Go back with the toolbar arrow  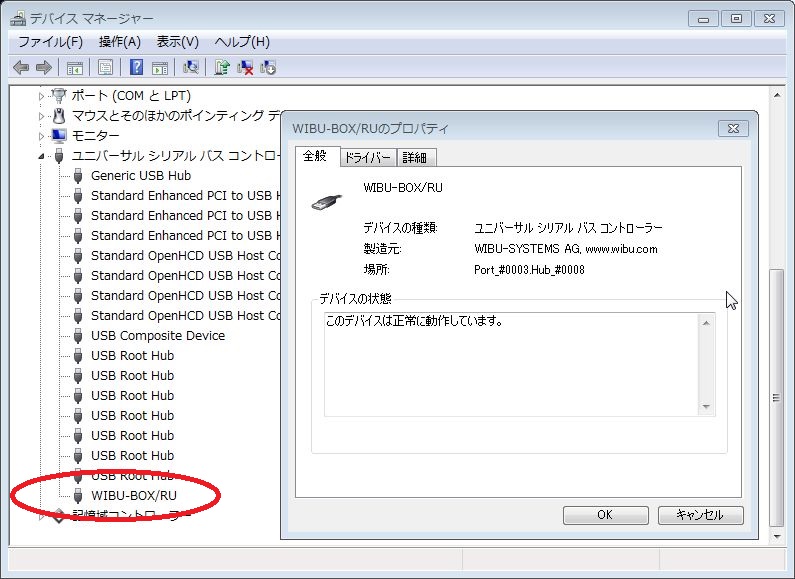tap(21, 67)
